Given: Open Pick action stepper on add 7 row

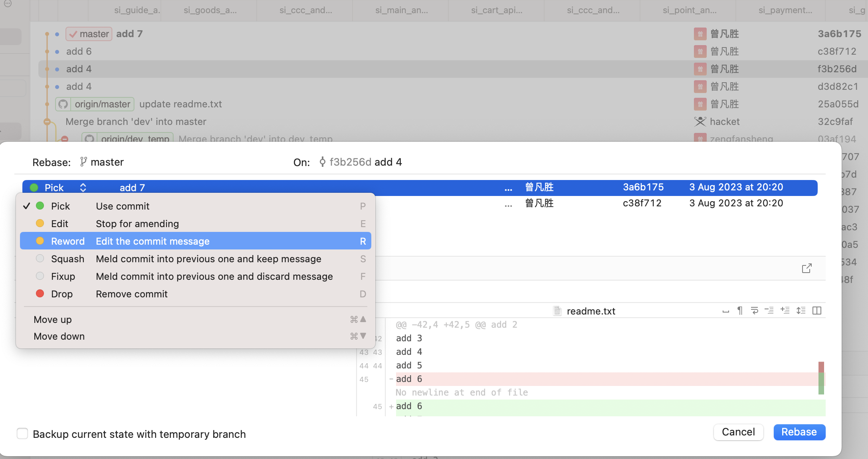Looking at the screenshot, I should point(83,188).
